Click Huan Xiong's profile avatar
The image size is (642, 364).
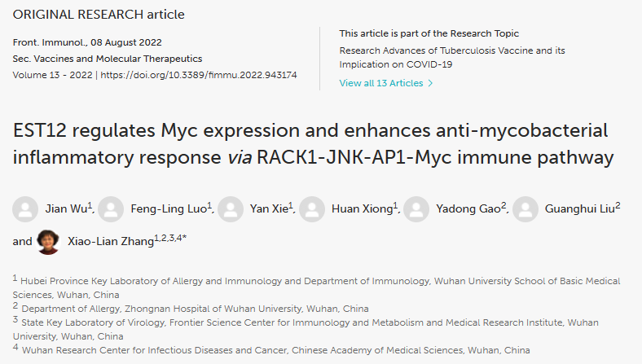point(312,209)
